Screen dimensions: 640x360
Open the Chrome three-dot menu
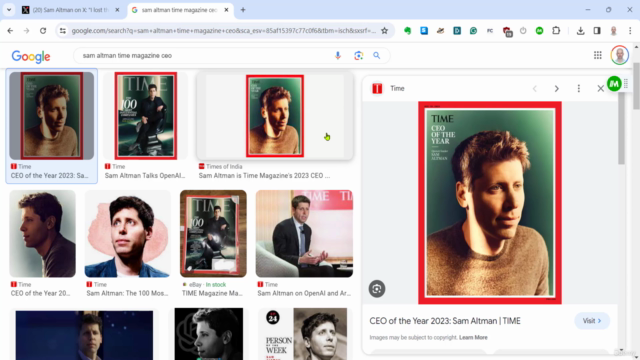(x=630, y=31)
